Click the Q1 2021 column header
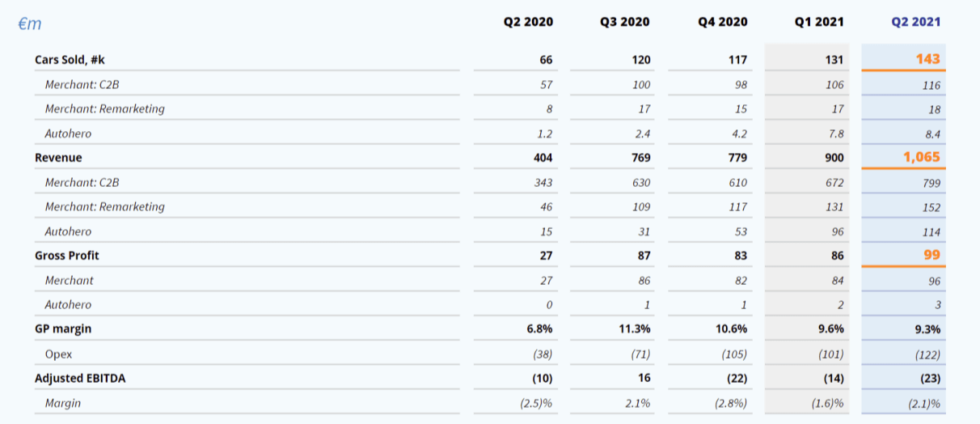Viewport: 980px width, 424px height. coord(818,22)
